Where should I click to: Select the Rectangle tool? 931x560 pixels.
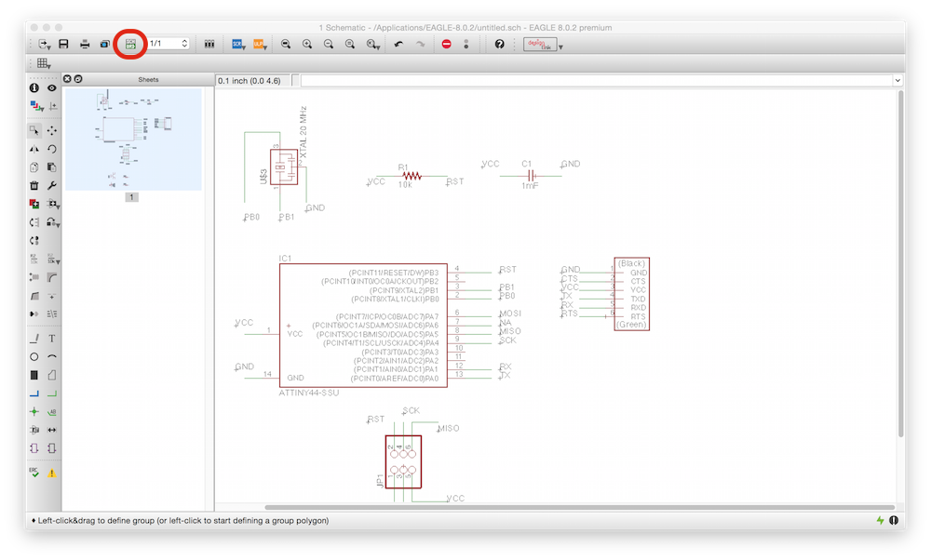coord(34,375)
